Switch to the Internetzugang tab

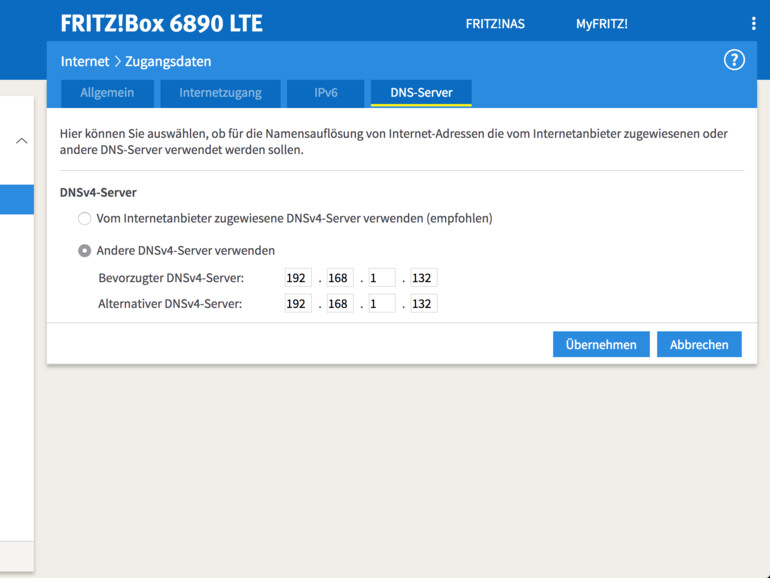coord(220,93)
